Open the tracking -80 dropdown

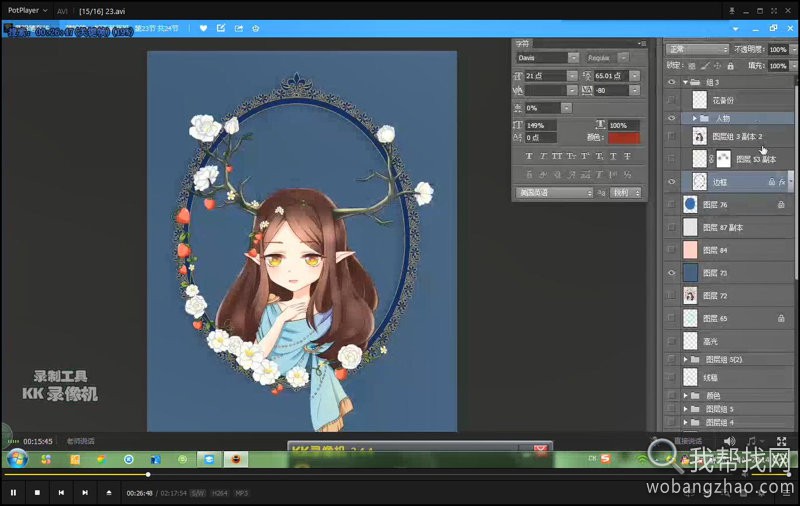[x=635, y=90]
